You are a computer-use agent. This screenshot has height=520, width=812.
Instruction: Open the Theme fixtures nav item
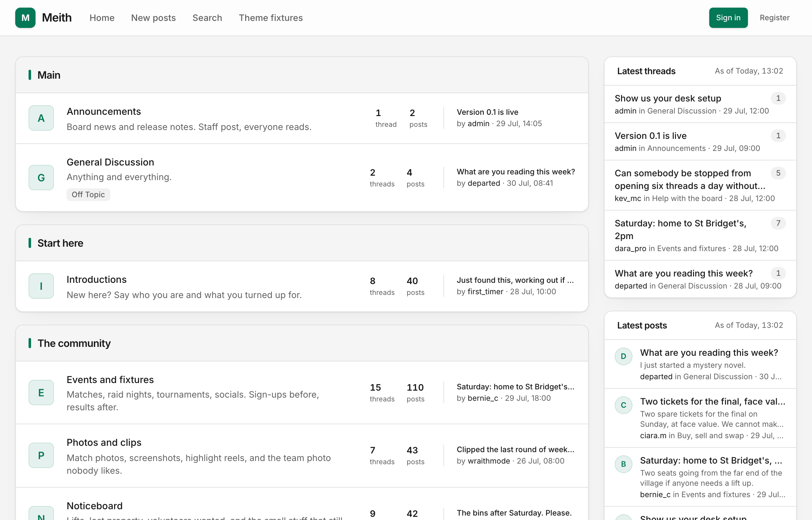271,17
